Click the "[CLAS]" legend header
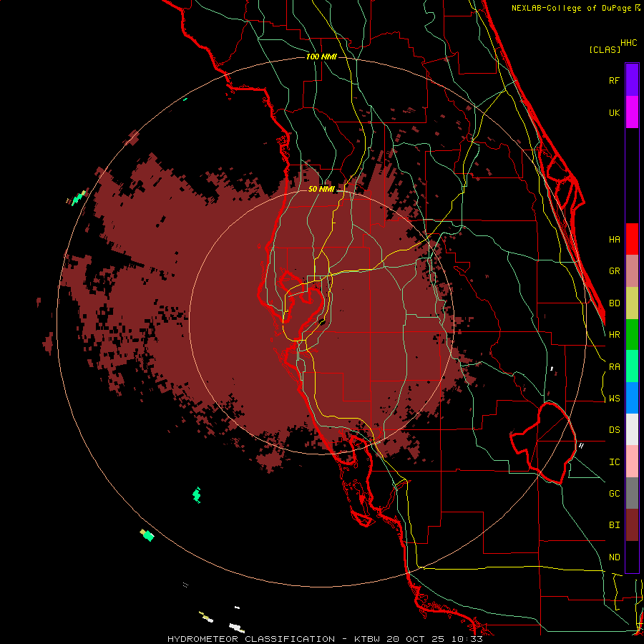 [x=605, y=50]
